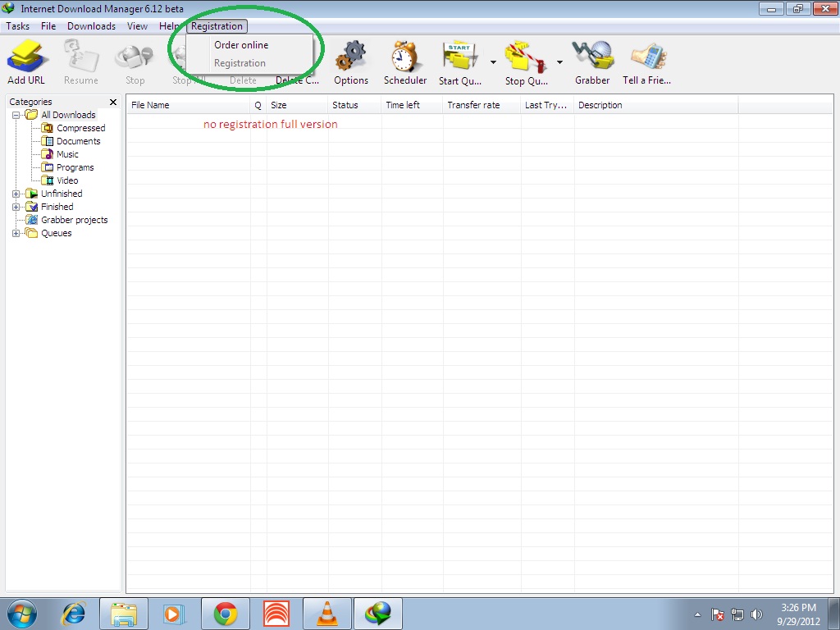Screen dimensions: 840x630
Task: Select the Queues folder label
Action: tap(57, 233)
